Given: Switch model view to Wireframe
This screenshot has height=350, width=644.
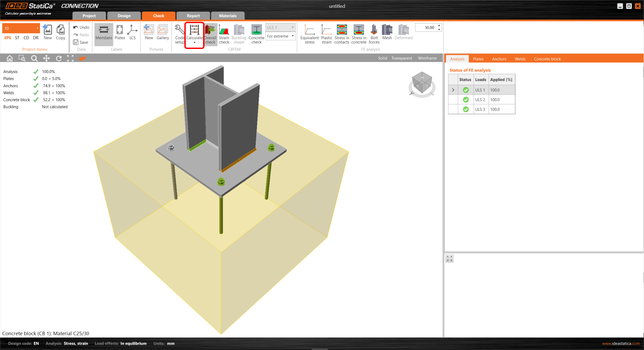Looking at the screenshot, I should click(427, 58).
